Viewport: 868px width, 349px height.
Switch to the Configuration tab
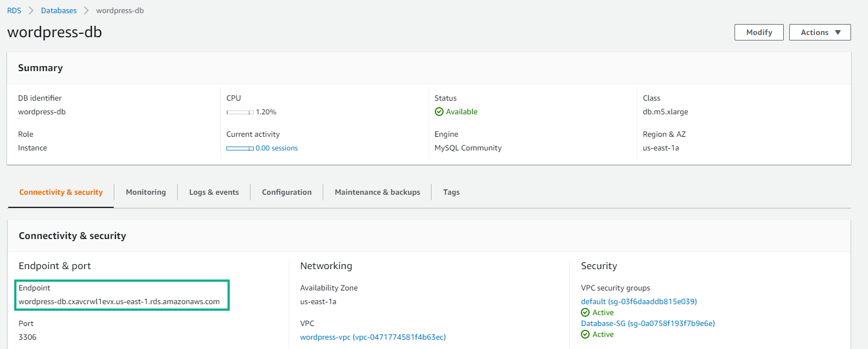point(287,192)
